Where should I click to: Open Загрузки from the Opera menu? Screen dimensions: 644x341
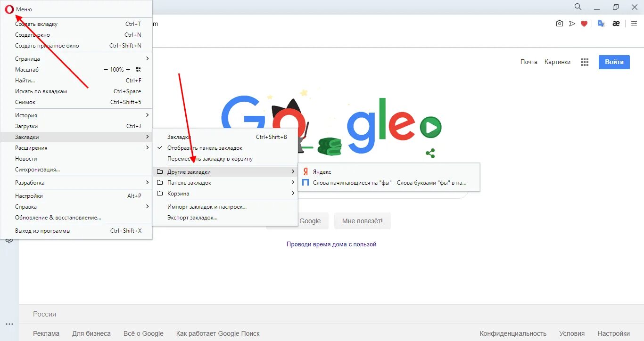tap(76, 126)
